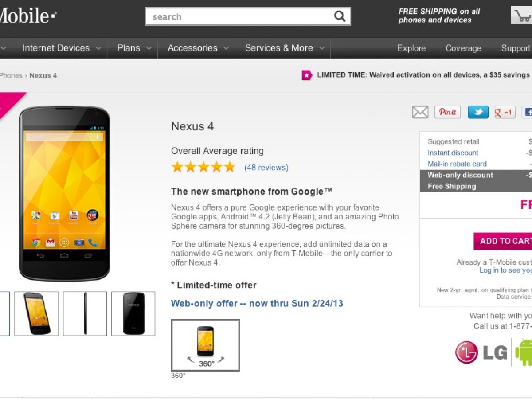
Task: Click the Mail-in rebate card link
Action: tap(457, 164)
